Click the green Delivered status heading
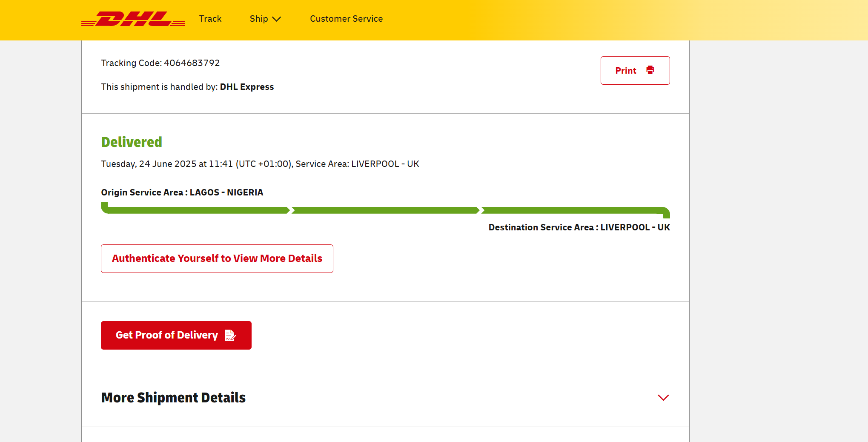868x442 pixels. (x=132, y=142)
